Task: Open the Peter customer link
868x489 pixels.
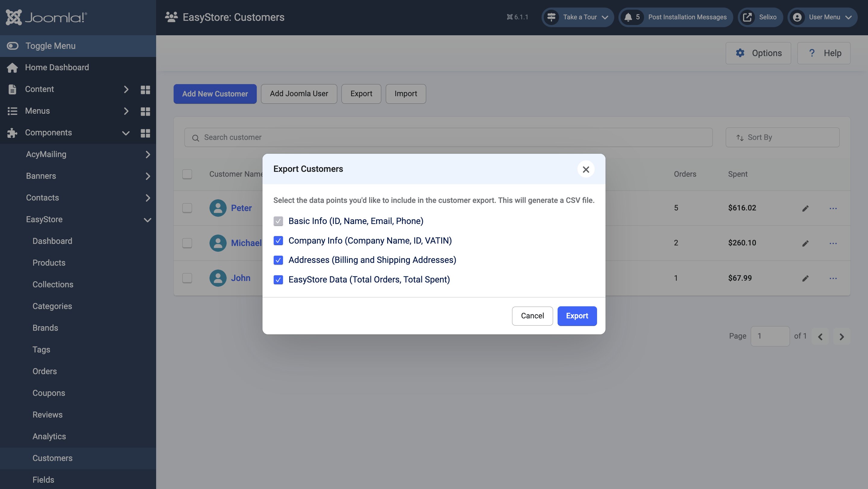Action: coord(241,208)
